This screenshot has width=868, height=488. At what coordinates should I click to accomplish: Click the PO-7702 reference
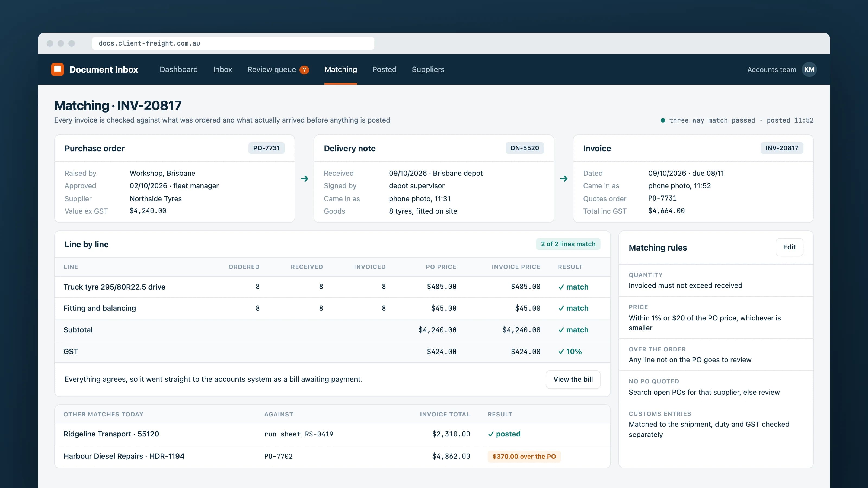pyautogui.click(x=278, y=456)
